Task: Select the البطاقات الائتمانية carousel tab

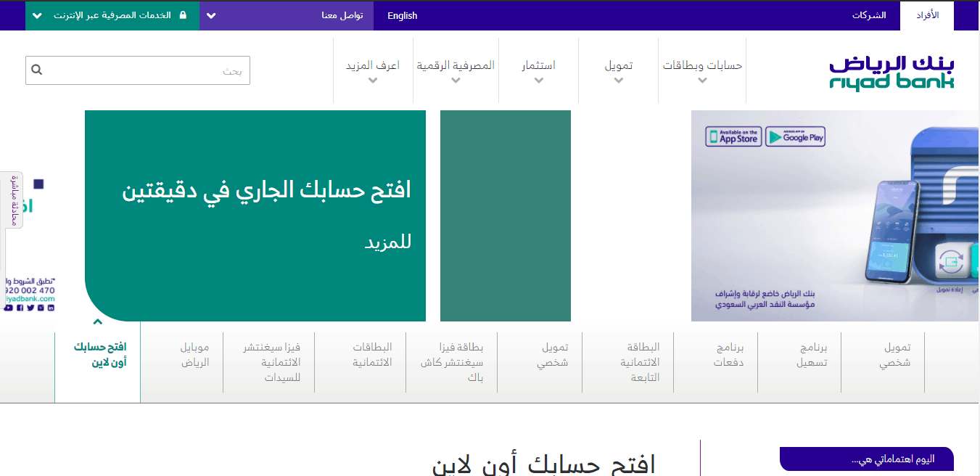Action: [x=373, y=355]
